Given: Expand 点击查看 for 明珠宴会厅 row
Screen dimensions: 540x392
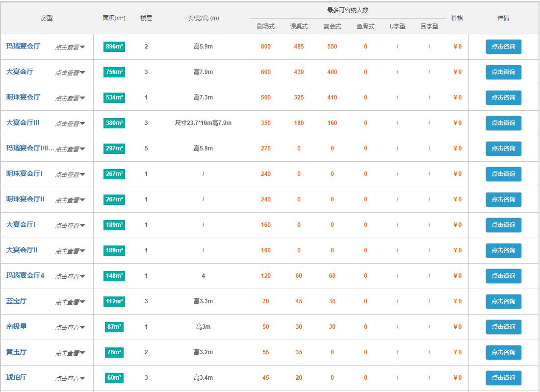Looking at the screenshot, I should tap(70, 98).
